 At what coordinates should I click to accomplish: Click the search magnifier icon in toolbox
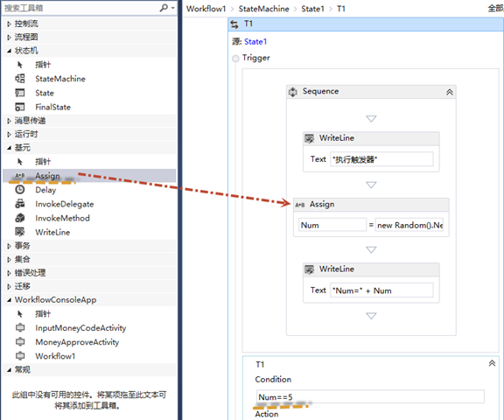click(164, 7)
